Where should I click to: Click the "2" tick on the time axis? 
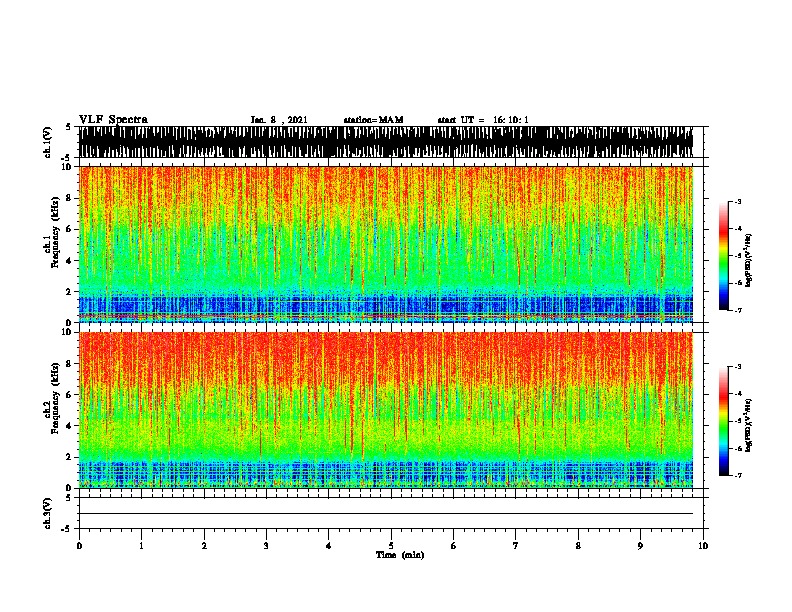204,546
